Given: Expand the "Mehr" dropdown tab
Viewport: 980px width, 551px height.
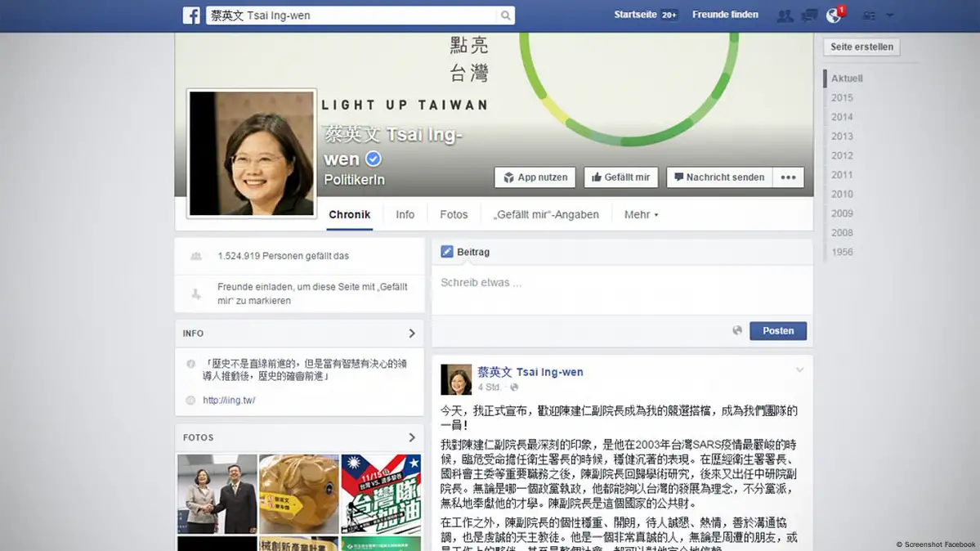Looking at the screenshot, I should click(641, 214).
